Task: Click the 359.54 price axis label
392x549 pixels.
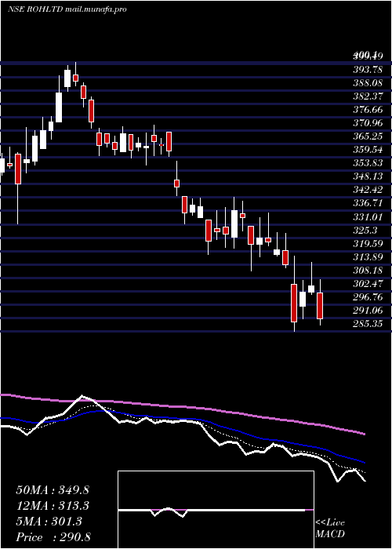Action: (367, 150)
